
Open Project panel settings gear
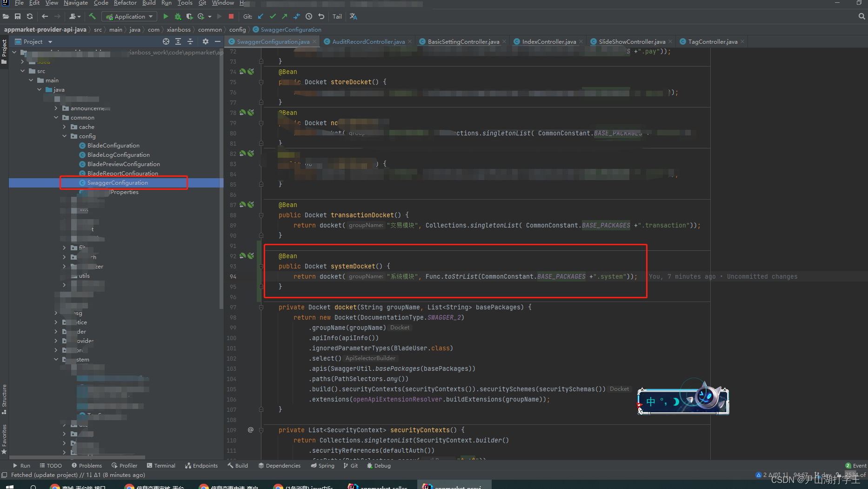[206, 41]
